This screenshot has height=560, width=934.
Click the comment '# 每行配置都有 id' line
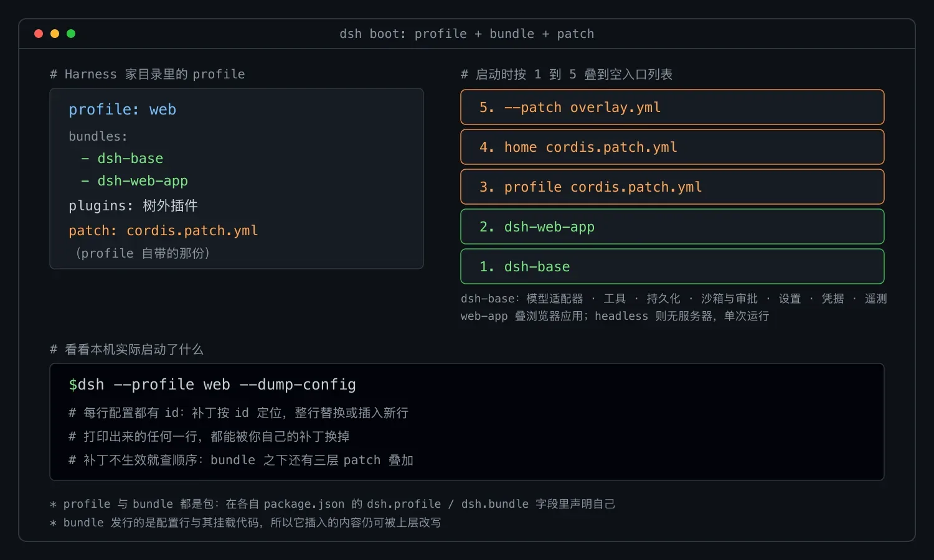tap(238, 413)
